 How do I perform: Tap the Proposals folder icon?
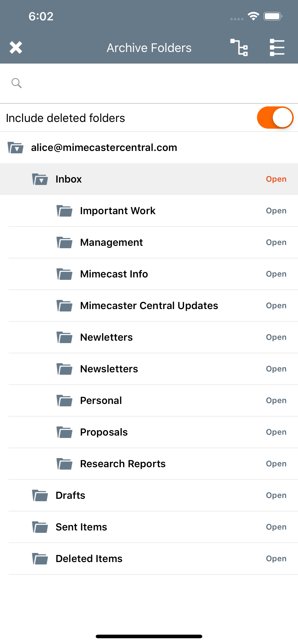point(64,432)
